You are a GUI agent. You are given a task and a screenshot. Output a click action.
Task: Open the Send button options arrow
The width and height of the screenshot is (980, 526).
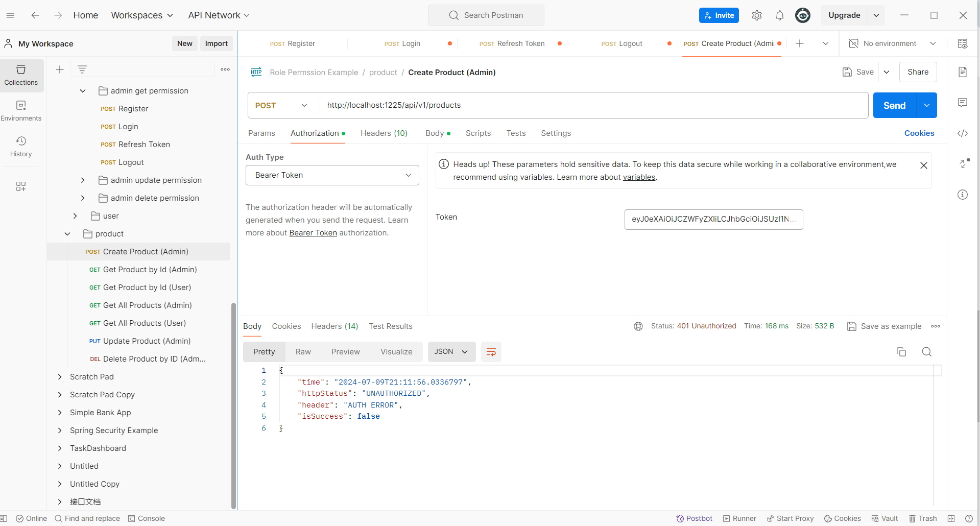pos(927,105)
